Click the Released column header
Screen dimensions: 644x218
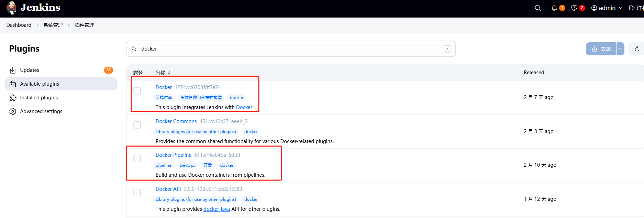click(534, 73)
